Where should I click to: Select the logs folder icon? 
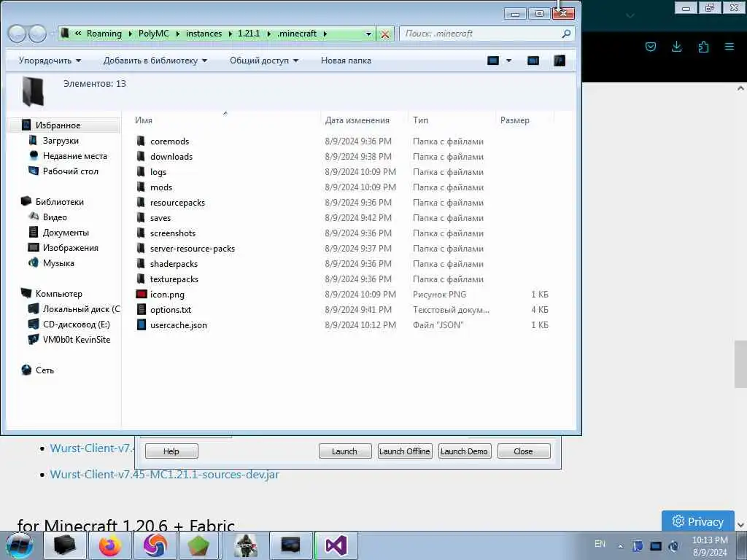pyautogui.click(x=141, y=171)
